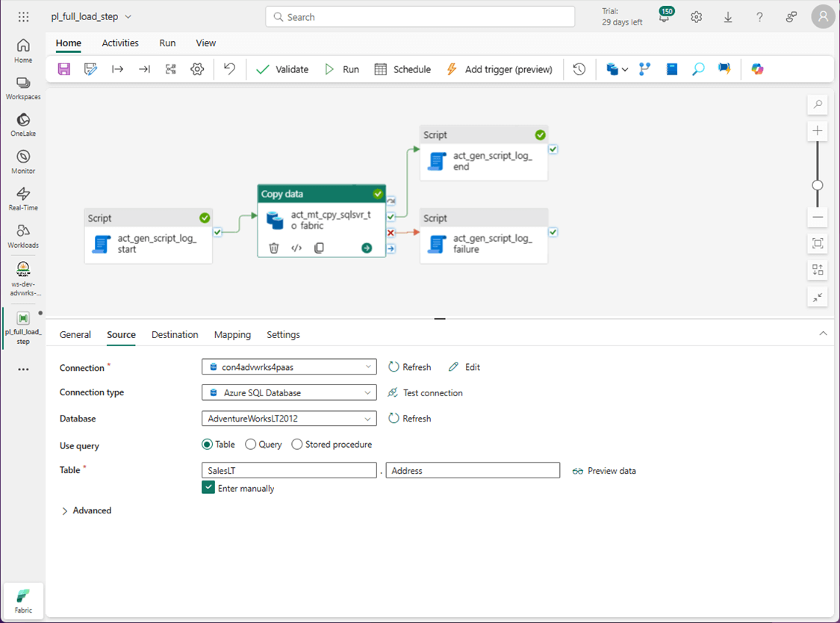The image size is (840, 623).
Task: View code of Copy data activity
Action: coord(296,248)
